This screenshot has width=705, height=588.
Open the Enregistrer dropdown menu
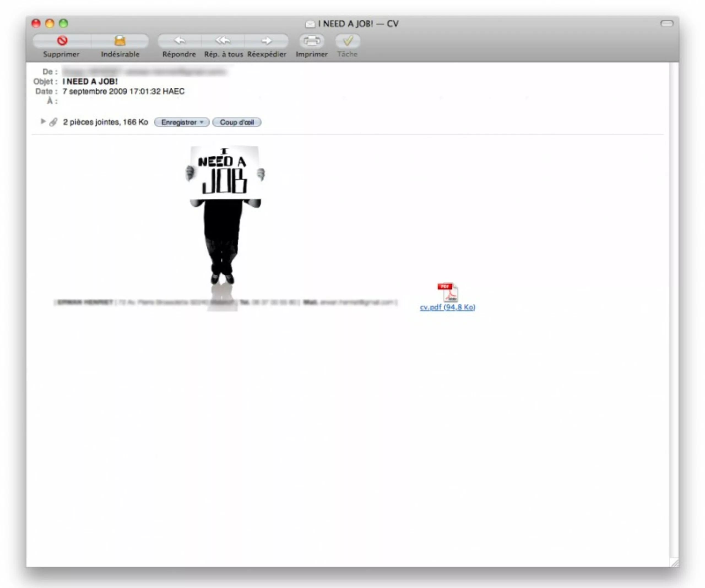tap(182, 122)
